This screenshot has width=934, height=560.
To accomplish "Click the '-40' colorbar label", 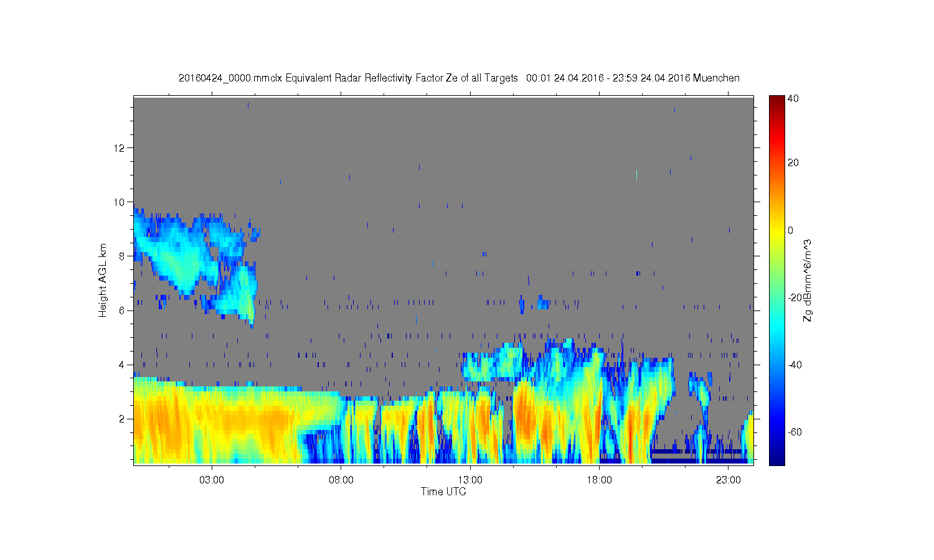I will [x=795, y=365].
